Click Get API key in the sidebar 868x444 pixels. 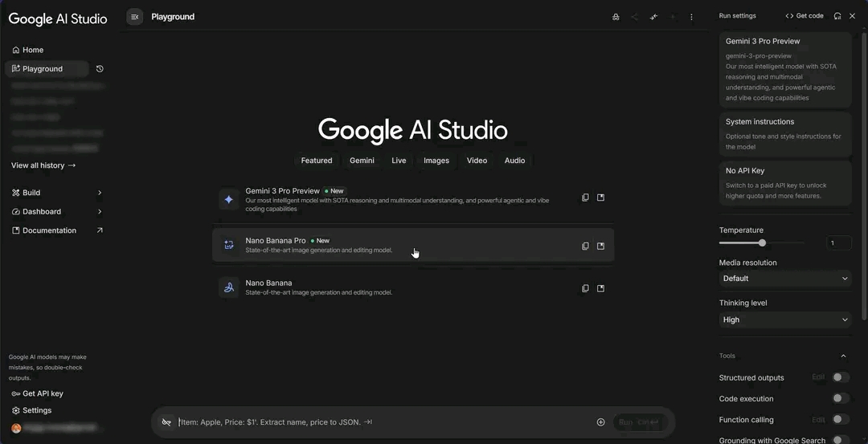point(38,393)
